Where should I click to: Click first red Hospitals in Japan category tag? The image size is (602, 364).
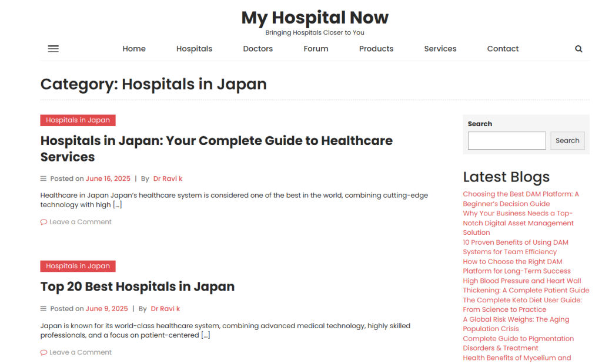click(x=78, y=120)
